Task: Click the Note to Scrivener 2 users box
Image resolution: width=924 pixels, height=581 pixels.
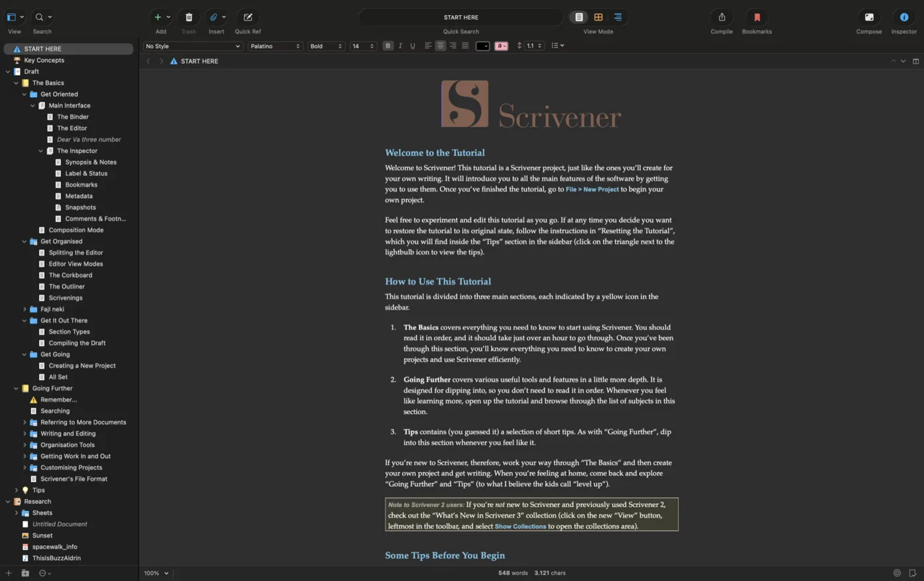Action: tap(532, 515)
